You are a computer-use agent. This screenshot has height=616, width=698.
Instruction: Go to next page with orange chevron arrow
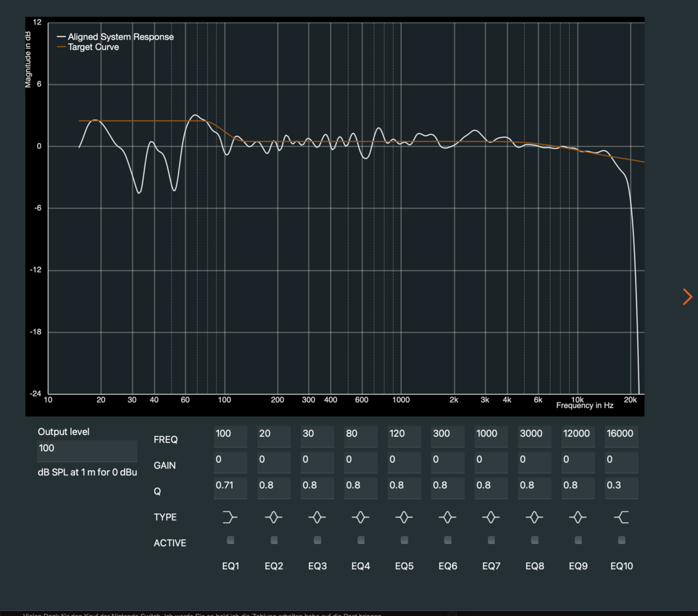687,296
